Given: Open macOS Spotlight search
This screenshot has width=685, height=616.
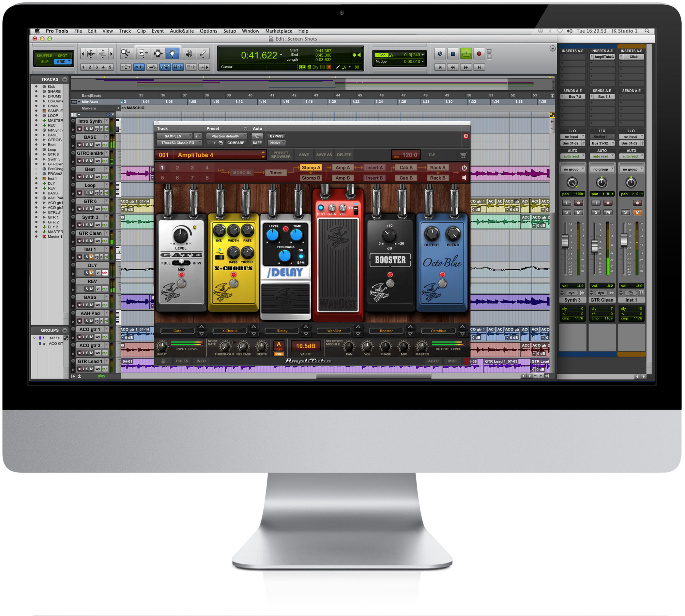Looking at the screenshot, I should (x=647, y=31).
